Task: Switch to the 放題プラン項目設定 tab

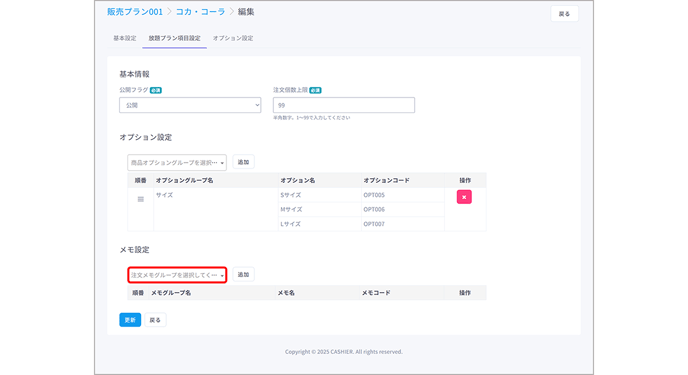Action: (x=174, y=38)
